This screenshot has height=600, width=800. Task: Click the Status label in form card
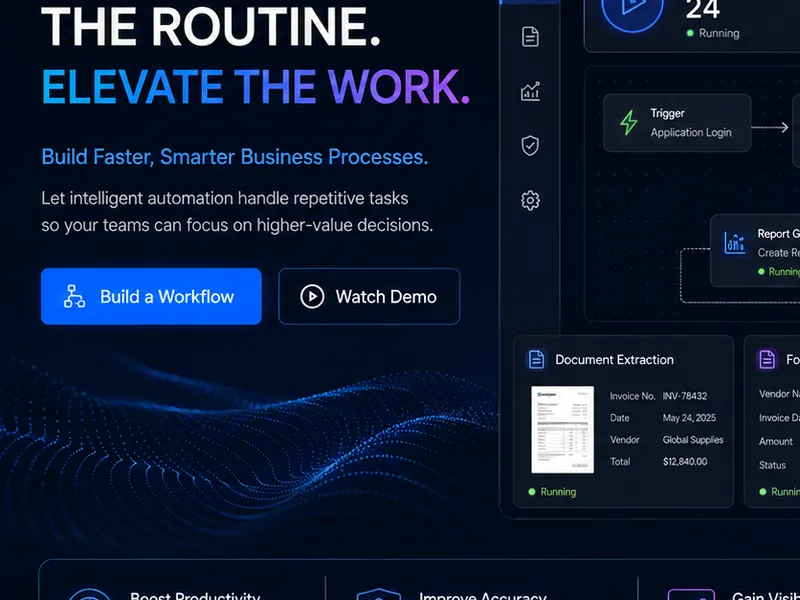772,465
